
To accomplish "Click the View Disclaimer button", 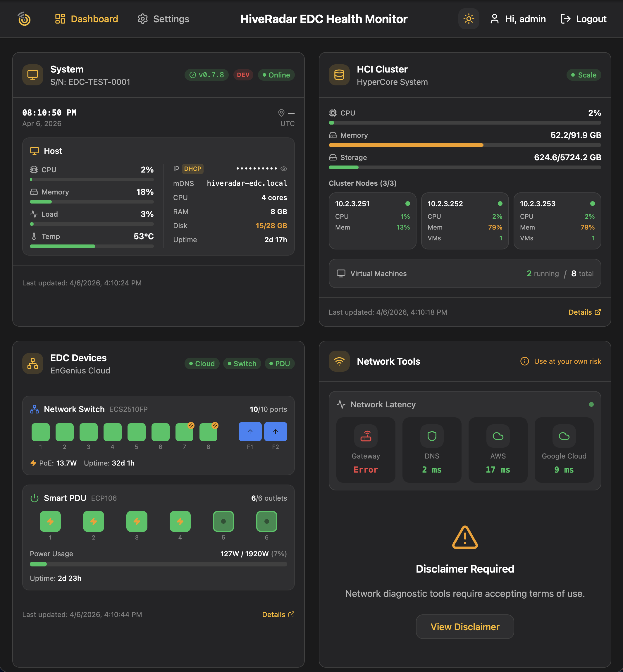I will [x=465, y=626].
